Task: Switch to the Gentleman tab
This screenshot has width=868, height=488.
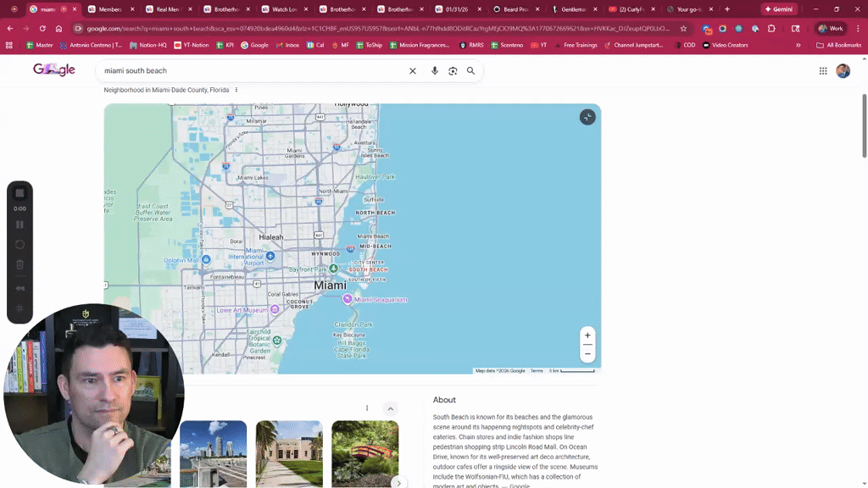Action: pos(573,8)
